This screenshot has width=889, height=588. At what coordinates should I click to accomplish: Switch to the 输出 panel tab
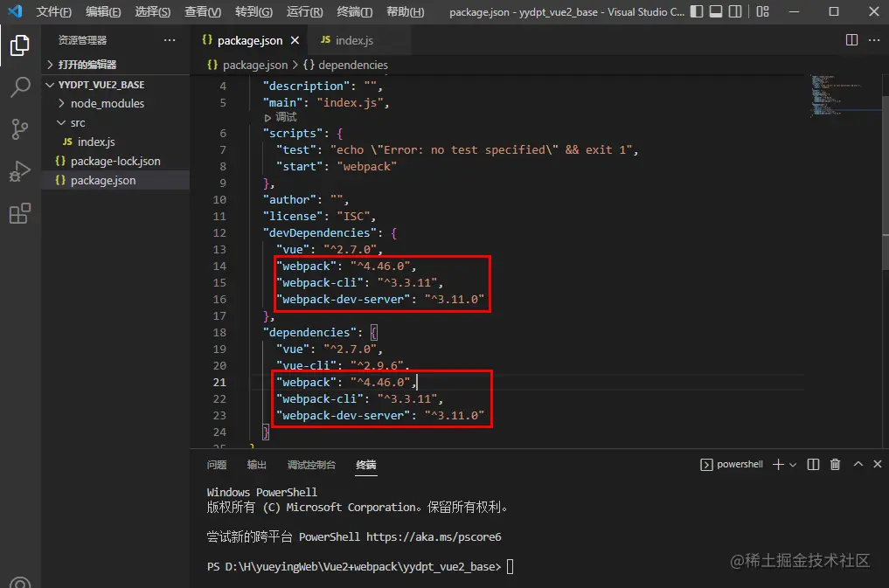(x=257, y=465)
